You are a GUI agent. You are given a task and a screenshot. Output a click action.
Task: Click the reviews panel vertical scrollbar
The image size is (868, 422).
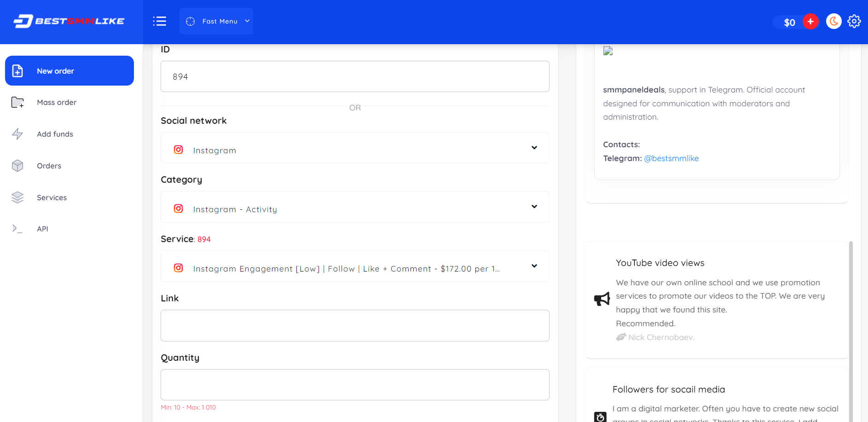851,322
